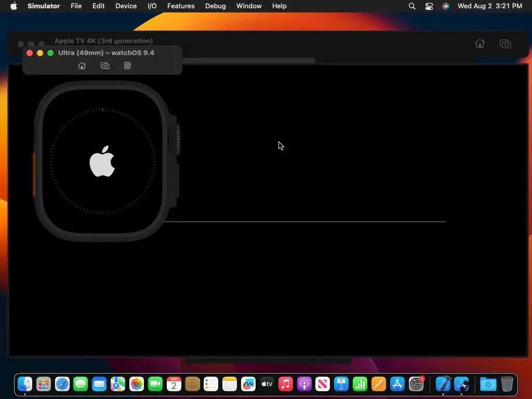The image size is (532, 399).
Task: Open Reminders from the Dock
Action: 211,384
